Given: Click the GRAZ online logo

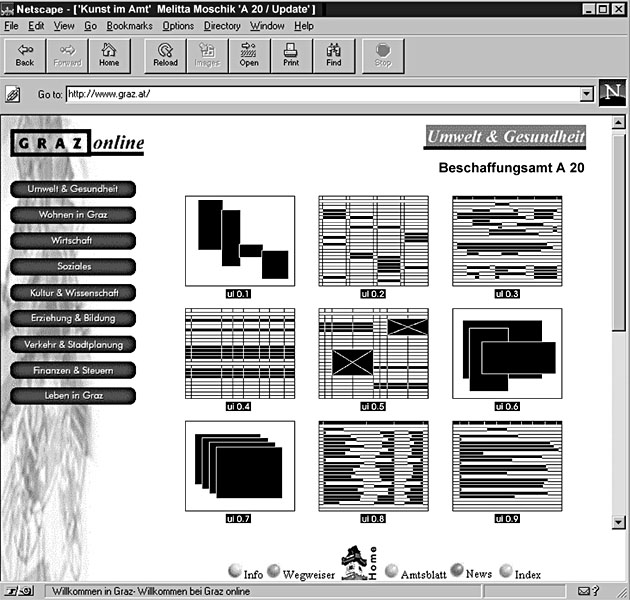Looking at the screenshot, I should [77, 143].
